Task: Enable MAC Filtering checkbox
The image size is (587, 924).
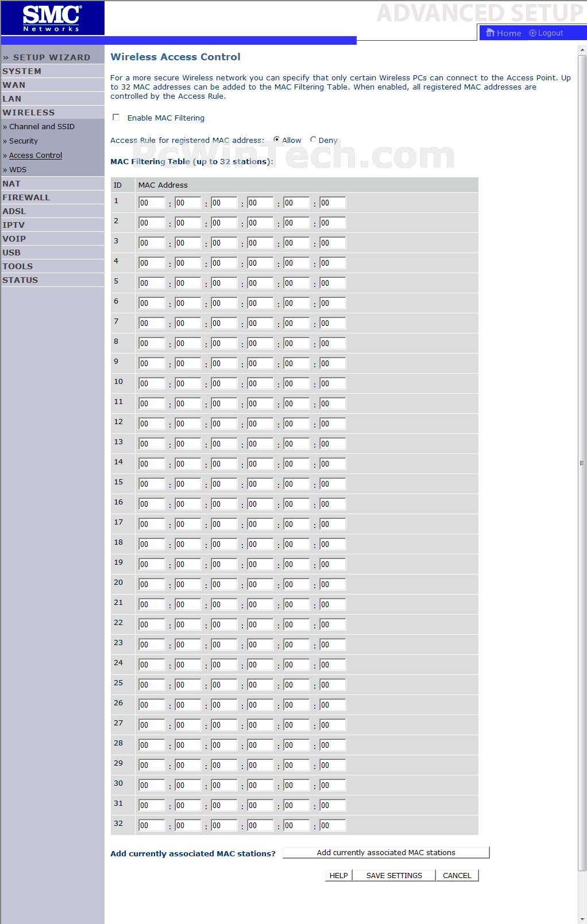Action: [x=116, y=117]
